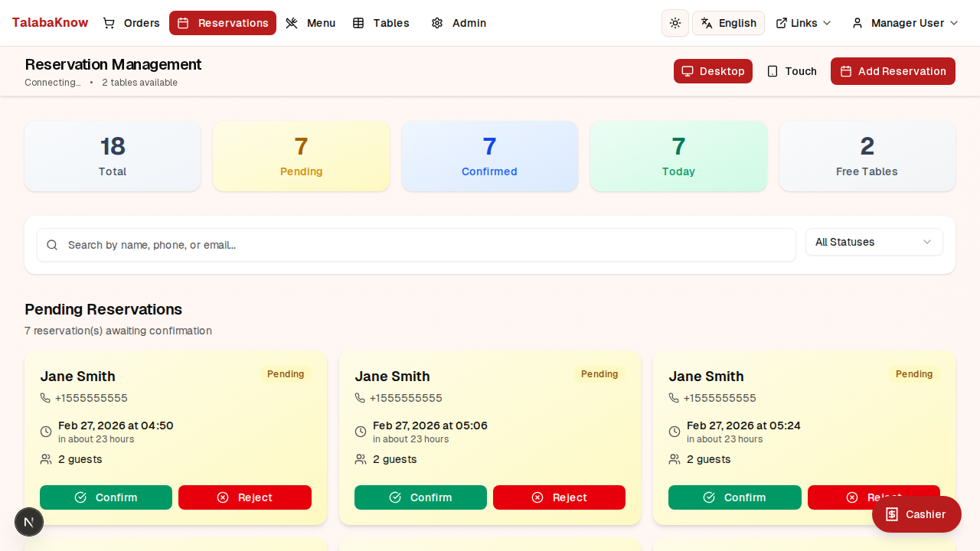Click the Pending statistics card
The width and height of the screenshot is (980, 551).
pyautogui.click(x=301, y=155)
